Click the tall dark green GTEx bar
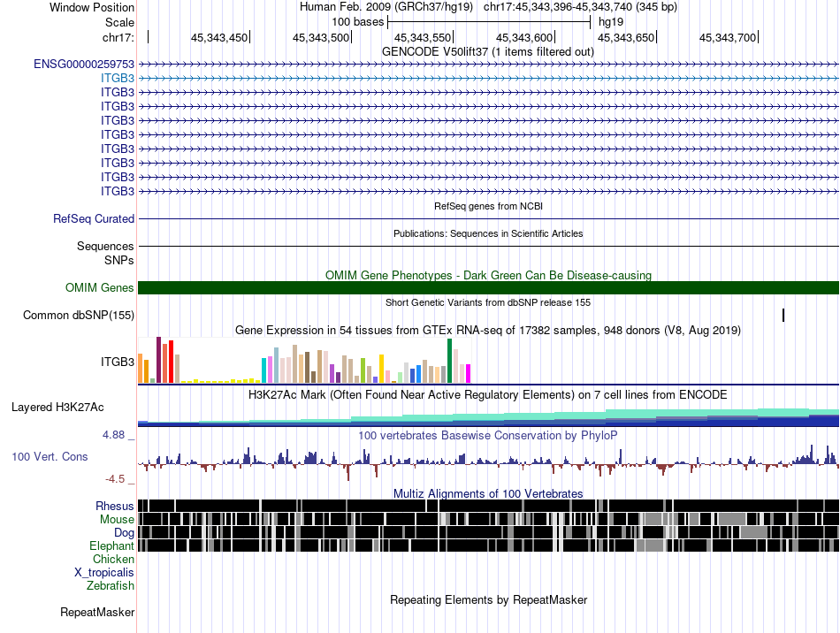The image size is (840, 633). click(x=449, y=361)
